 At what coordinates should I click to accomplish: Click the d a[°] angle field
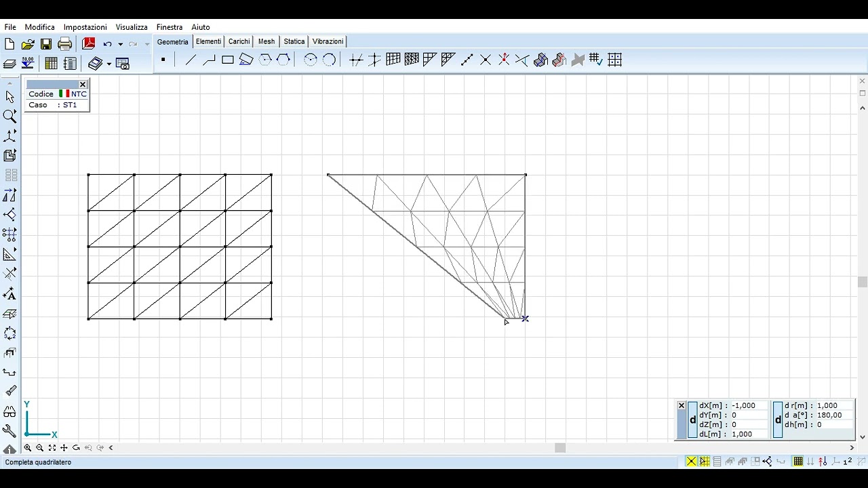pos(834,415)
